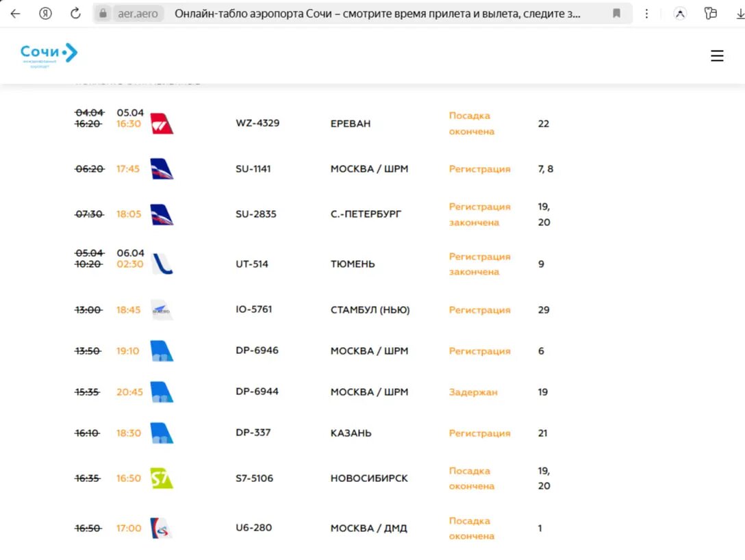Screen dimensions: 745x560
Task: Select flight number SU-1141
Action: click(x=253, y=168)
